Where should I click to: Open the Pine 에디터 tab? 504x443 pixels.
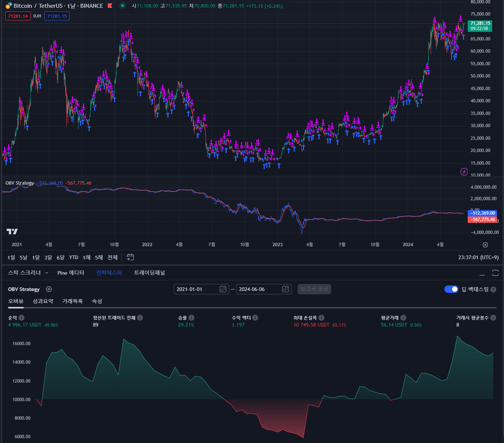(71, 273)
